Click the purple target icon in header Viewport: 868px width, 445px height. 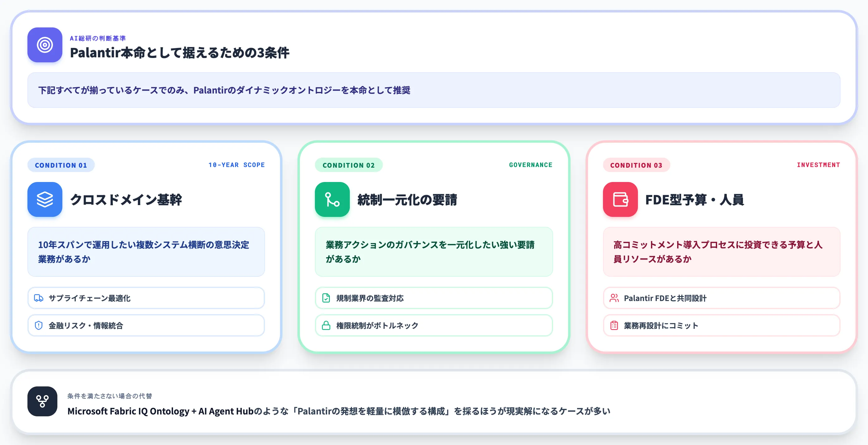click(45, 45)
